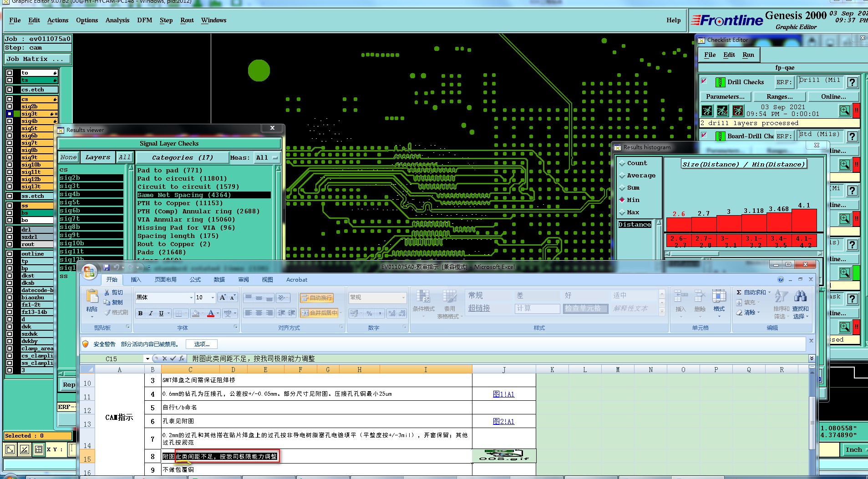Select the Min radio option in histogram
The width and height of the screenshot is (868, 479).
pos(622,200)
